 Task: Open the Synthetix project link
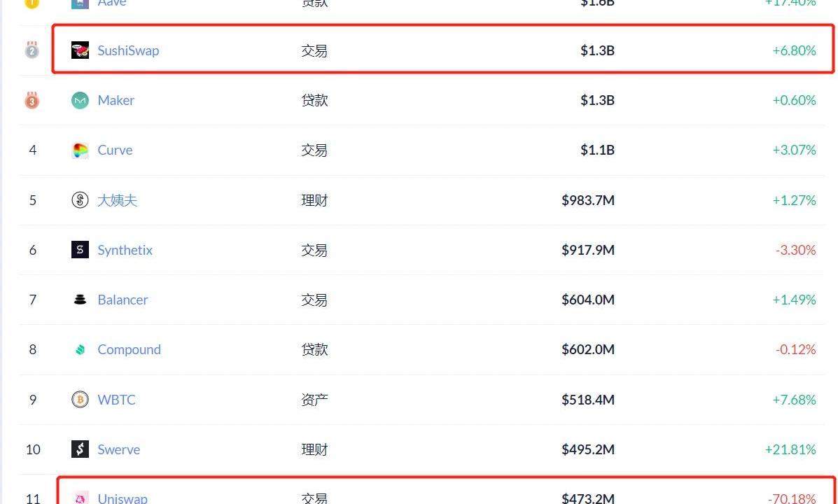click(125, 250)
